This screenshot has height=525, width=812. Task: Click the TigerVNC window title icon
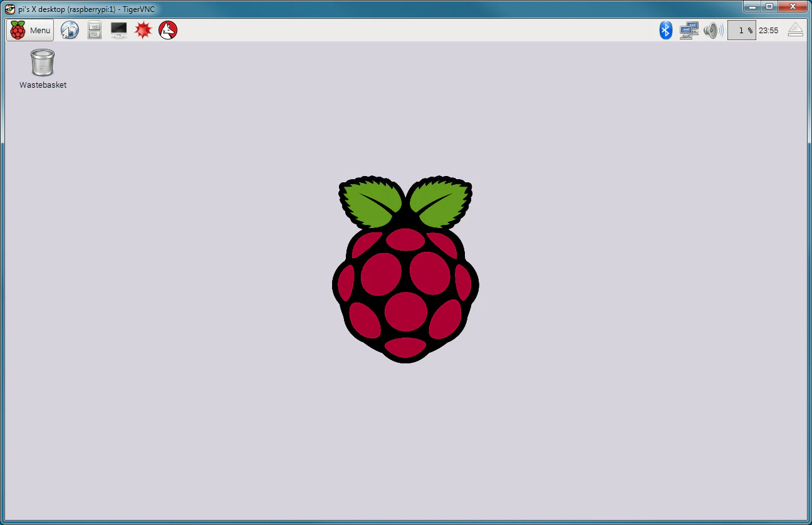point(10,9)
